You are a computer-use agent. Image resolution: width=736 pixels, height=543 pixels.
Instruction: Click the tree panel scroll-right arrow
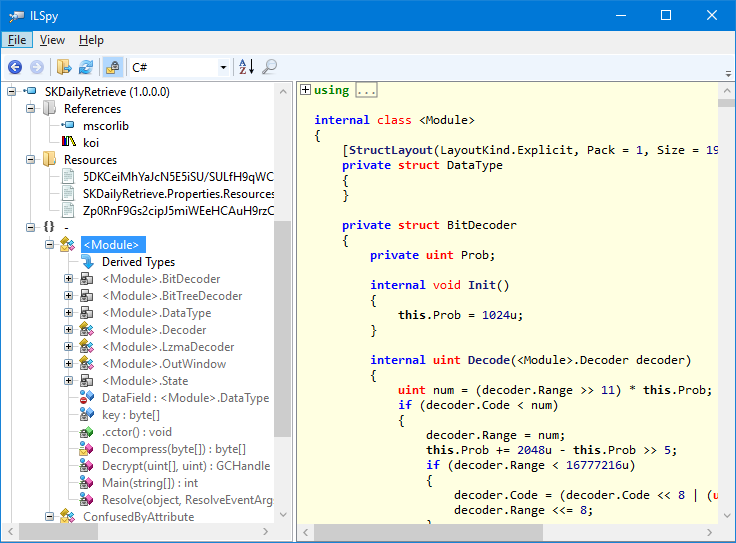[266, 532]
